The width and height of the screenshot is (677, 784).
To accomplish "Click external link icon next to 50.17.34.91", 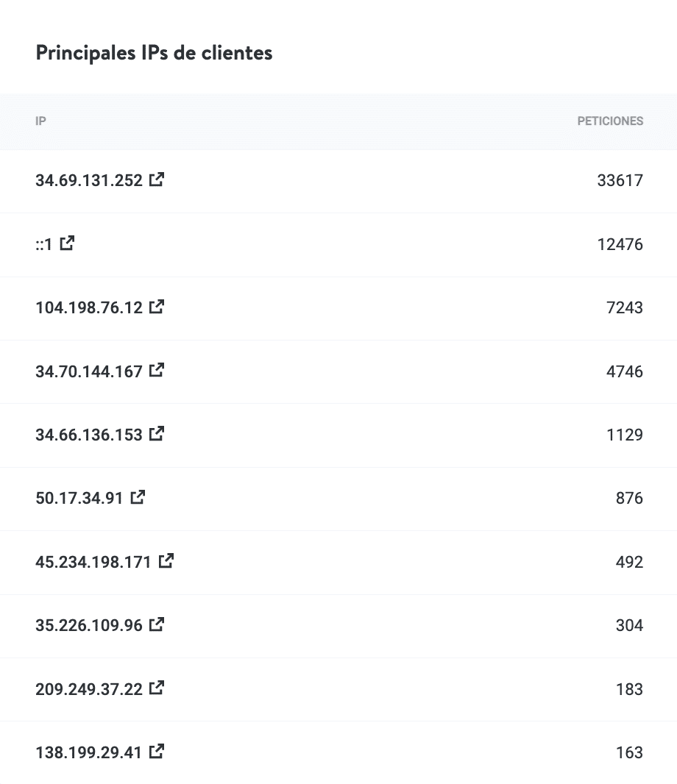I will click(138, 497).
